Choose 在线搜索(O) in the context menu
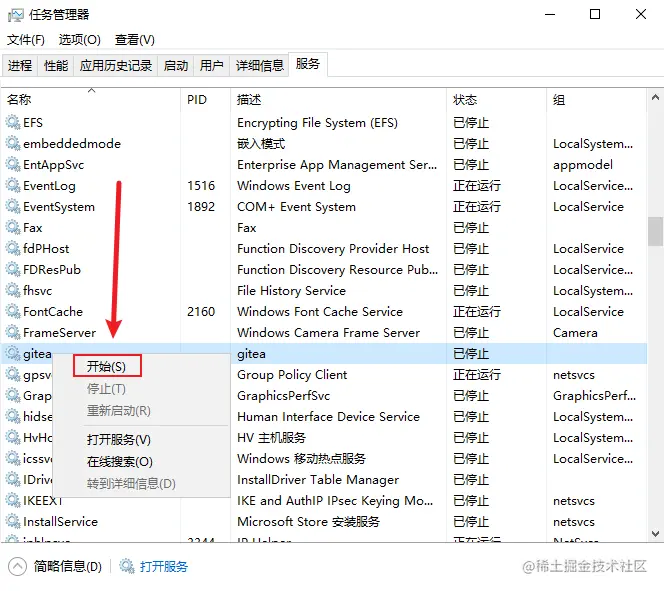 click(x=120, y=461)
